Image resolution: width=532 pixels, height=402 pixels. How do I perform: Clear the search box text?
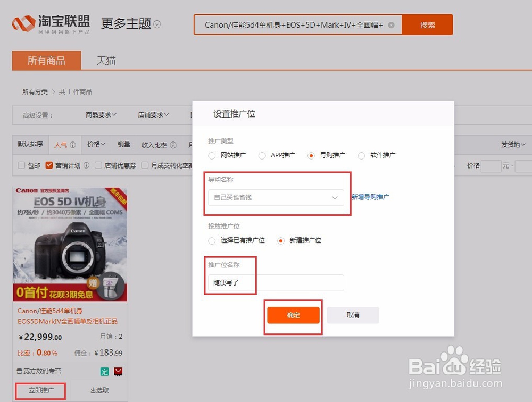(391, 25)
